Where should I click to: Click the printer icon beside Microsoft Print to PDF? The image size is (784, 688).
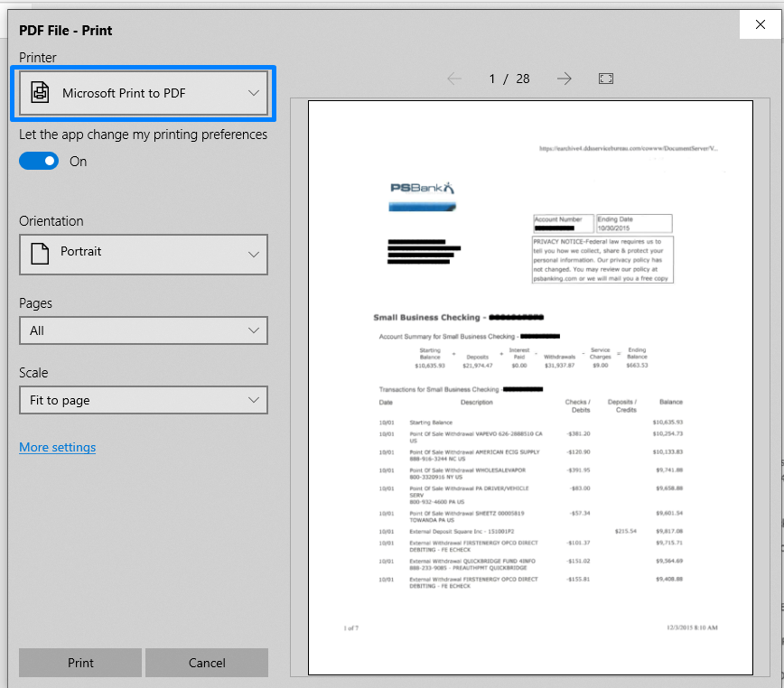coord(40,91)
